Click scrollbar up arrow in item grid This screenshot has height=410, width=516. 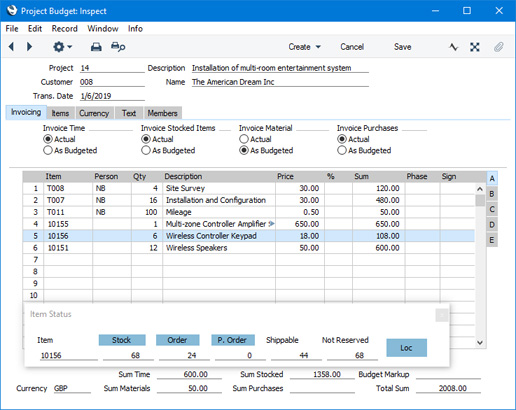click(480, 189)
